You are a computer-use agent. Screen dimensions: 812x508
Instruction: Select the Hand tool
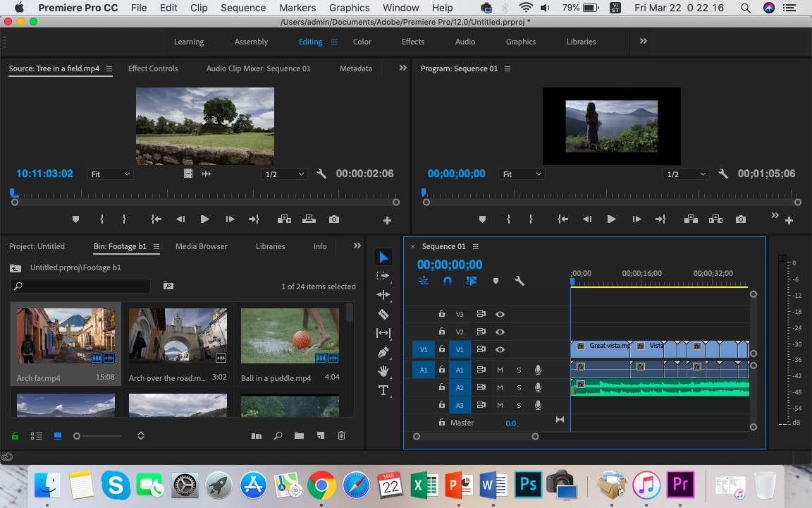(383, 371)
